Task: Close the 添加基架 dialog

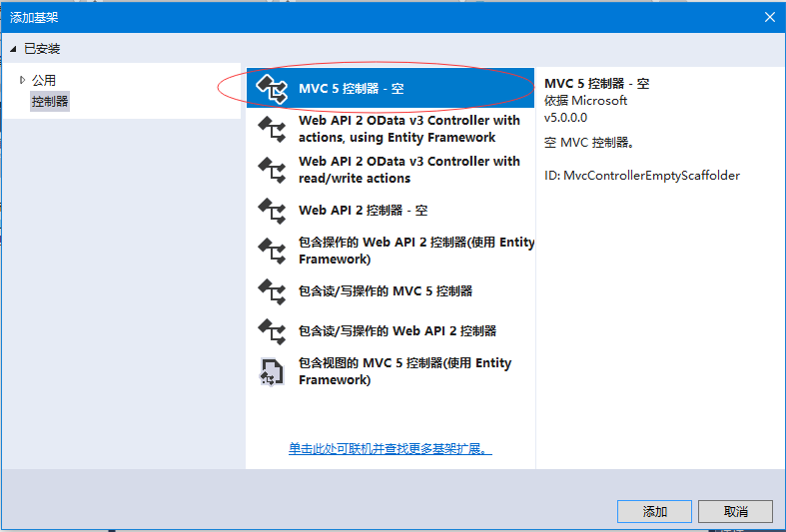Action: point(769,17)
